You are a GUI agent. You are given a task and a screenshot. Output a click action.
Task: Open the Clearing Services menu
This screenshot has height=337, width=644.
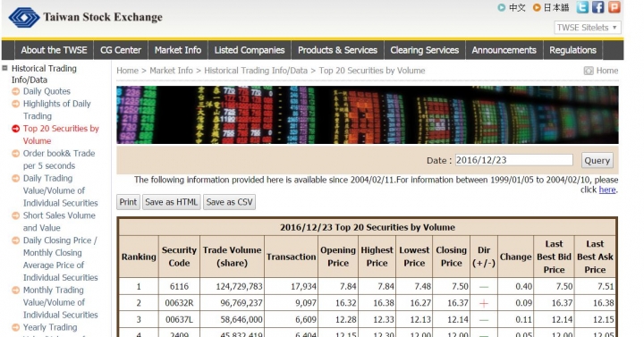click(425, 50)
